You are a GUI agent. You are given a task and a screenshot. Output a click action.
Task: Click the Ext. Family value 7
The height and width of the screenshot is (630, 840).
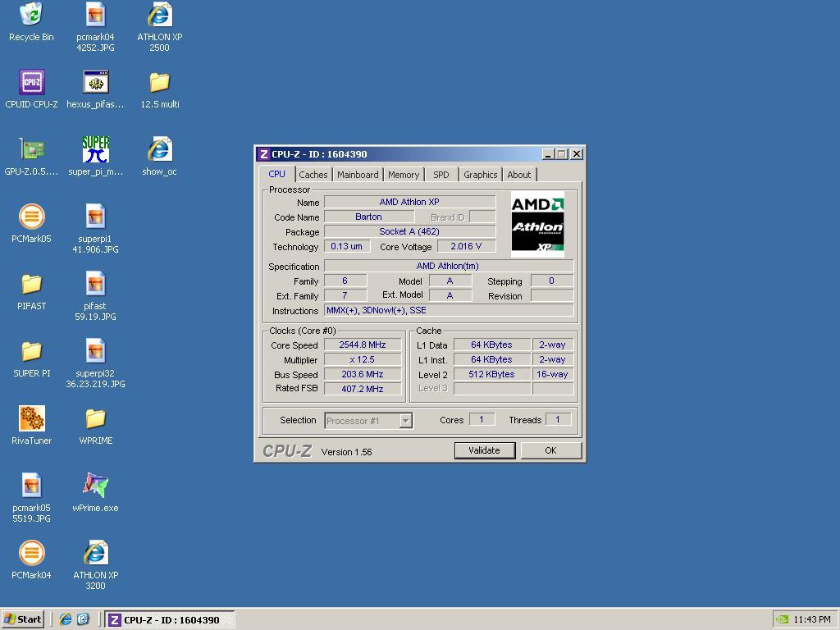(x=345, y=295)
